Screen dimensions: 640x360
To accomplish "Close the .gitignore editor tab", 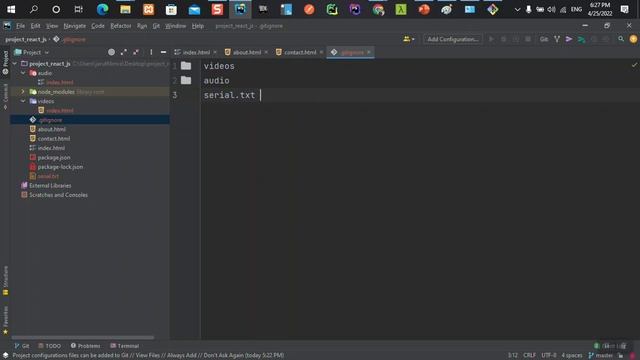I will click(x=369, y=52).
